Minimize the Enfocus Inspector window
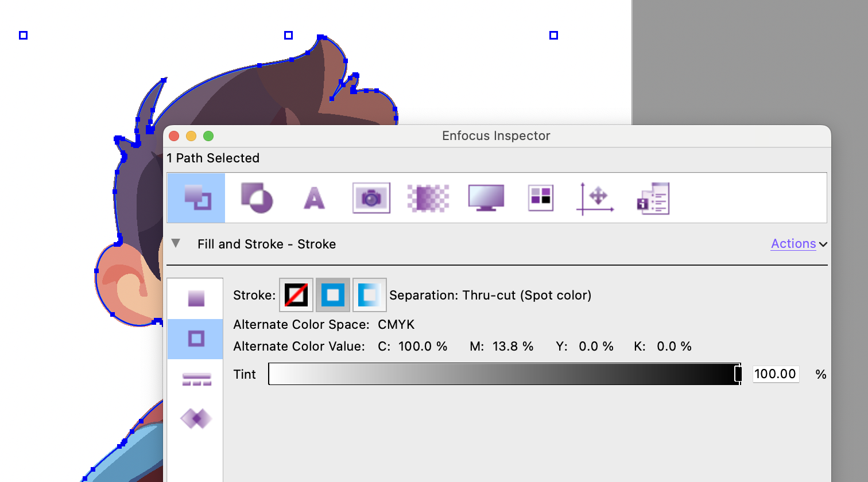This screenshot has width=868, height=482. tap(191, 136)
